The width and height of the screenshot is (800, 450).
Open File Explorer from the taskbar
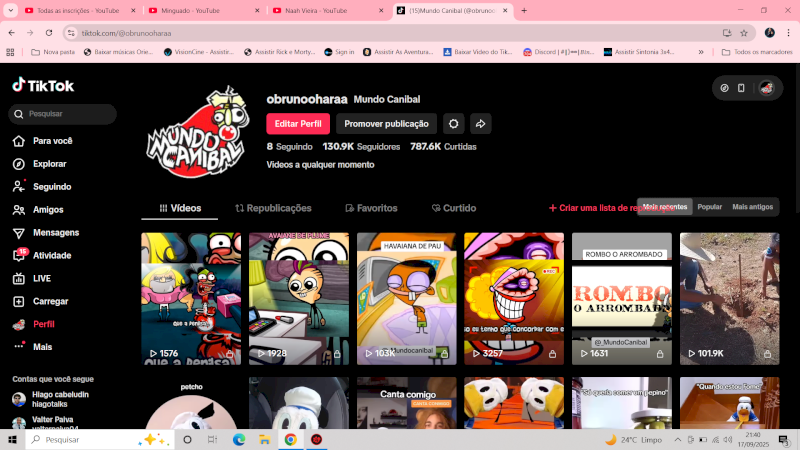pyautogui.click(x=264, y=440)
